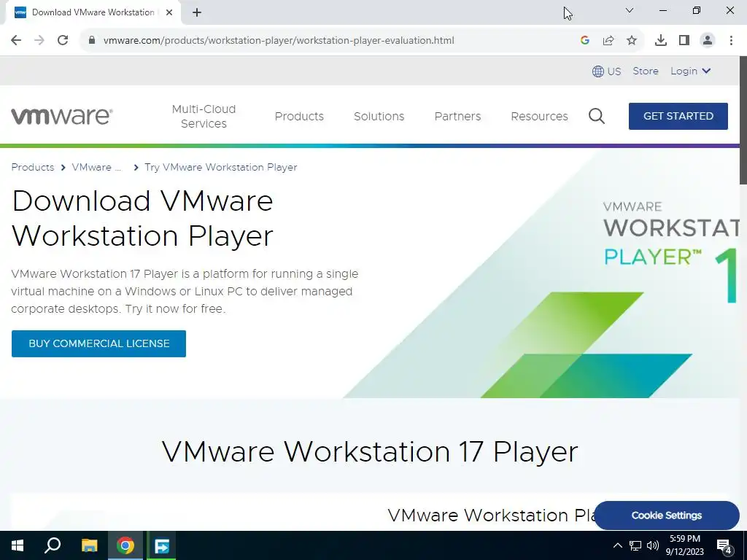Open the Multi-Cloud Services menu
Screen dimensions: 747x560
[204, 116]
